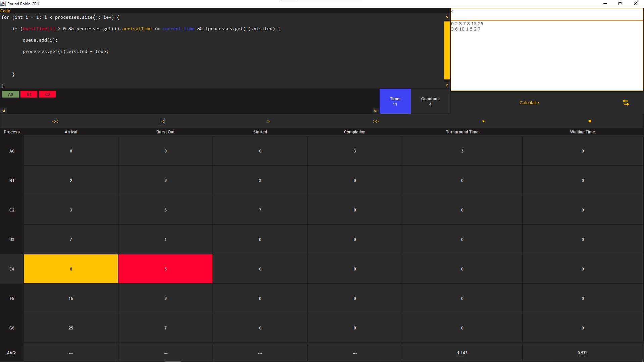Click the blue Time 11 indicator

(395, 101)
